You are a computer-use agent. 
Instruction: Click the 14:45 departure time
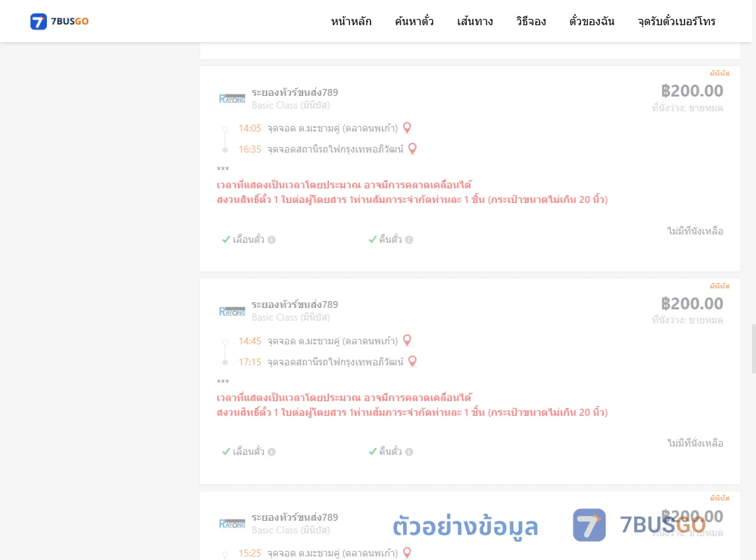[250, 341]
